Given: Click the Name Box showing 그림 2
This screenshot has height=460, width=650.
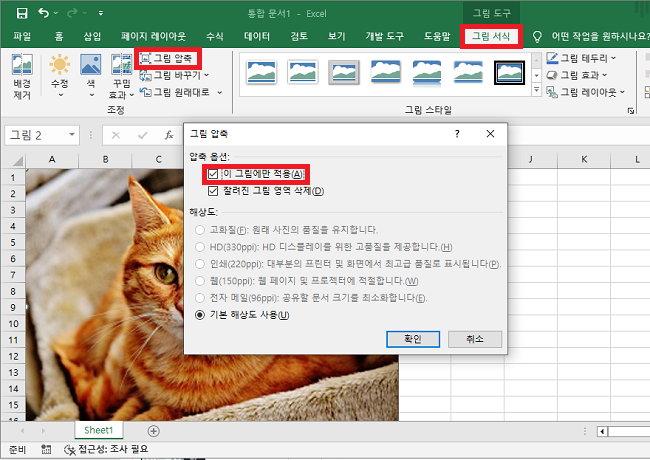Looking at the screenshot, I should point(36,135).
